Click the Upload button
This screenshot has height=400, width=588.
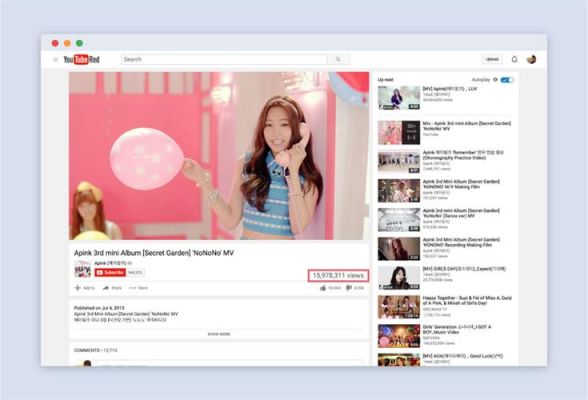[492, 59]
